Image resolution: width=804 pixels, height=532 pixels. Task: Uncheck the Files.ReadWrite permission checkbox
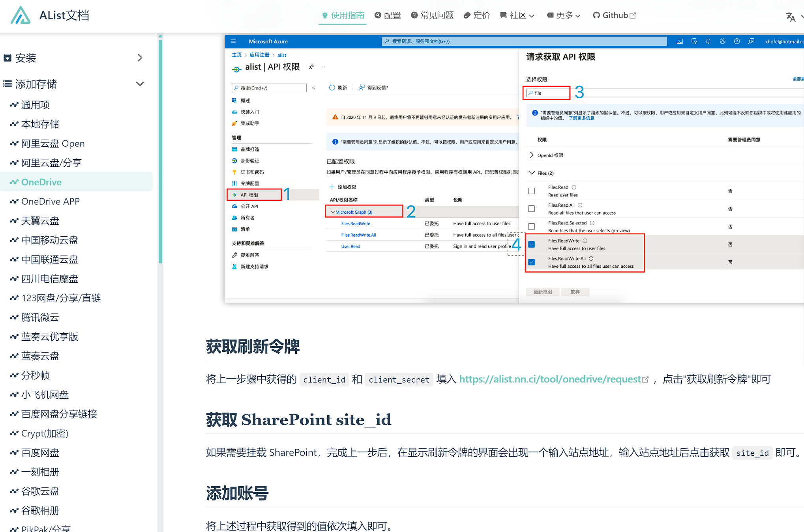coord(532,244)
